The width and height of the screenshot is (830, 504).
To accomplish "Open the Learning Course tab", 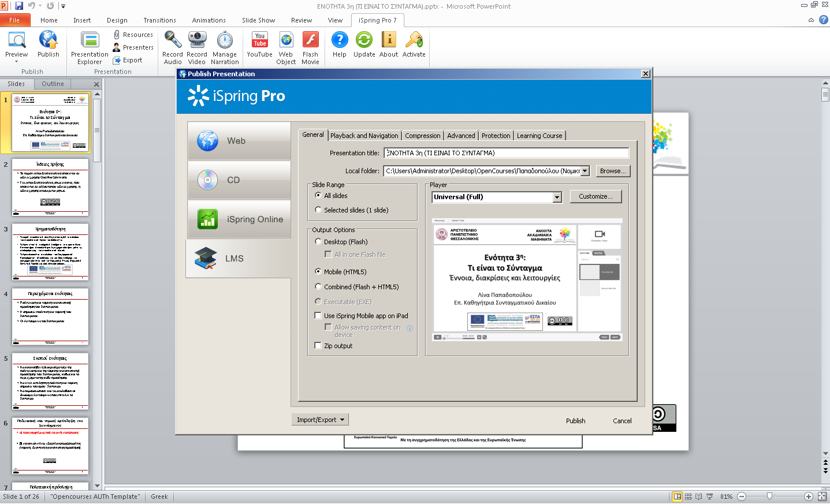I will (x=539, y=136).
